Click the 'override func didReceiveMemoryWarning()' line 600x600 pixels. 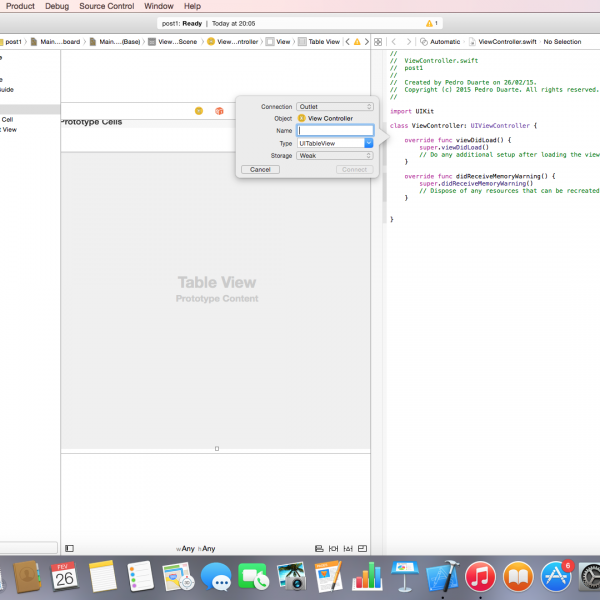coord(479,176)
